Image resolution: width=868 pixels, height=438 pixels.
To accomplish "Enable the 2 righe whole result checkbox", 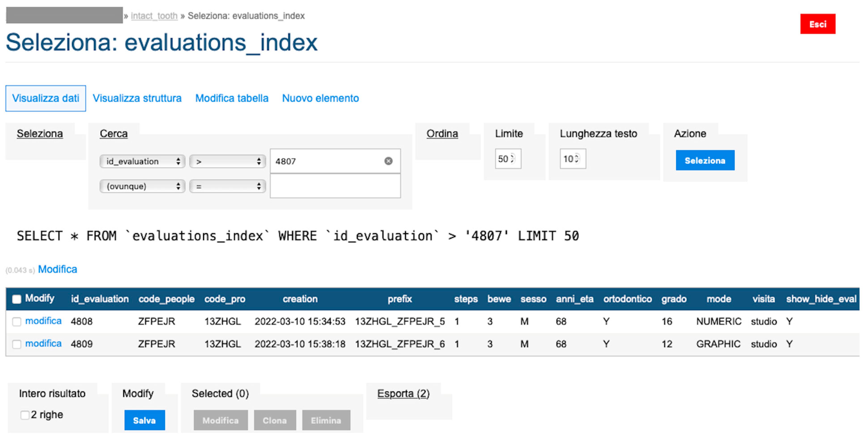I will click(x=25, y=415).
